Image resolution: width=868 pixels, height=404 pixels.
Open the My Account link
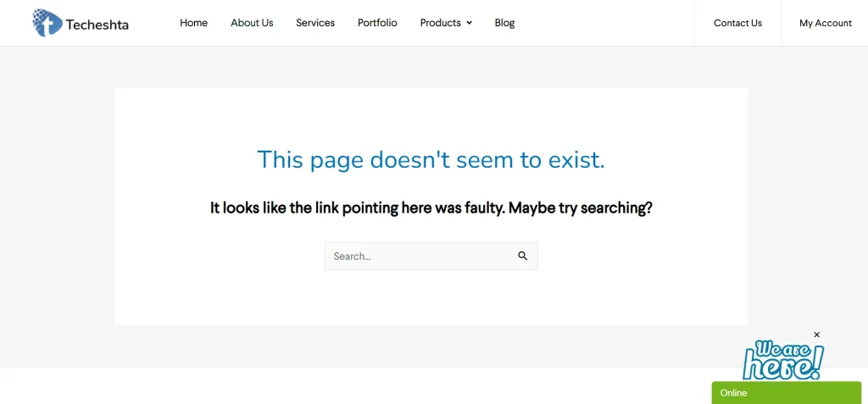pos(825,23)
